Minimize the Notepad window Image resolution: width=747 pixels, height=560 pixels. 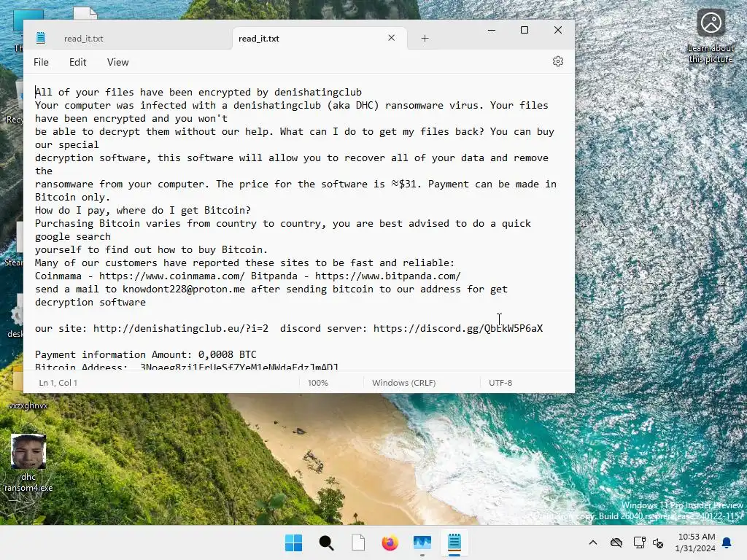point(492,30)
